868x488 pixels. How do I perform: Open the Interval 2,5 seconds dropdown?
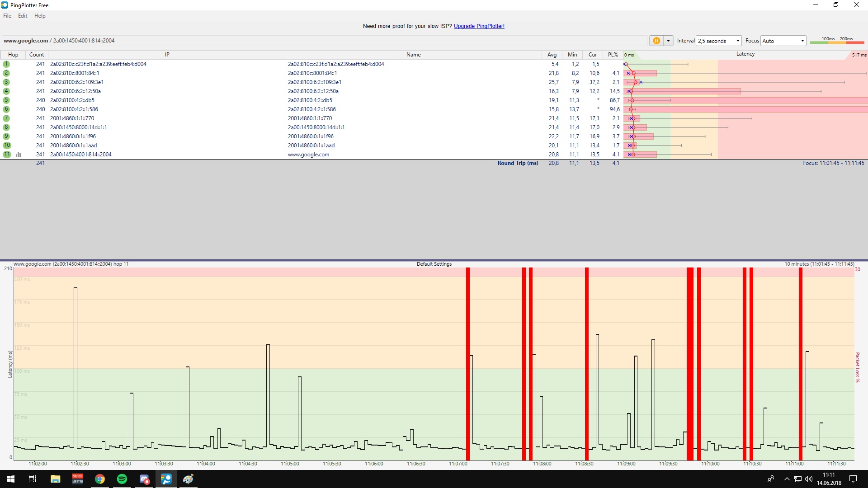(x=719, y=41)
